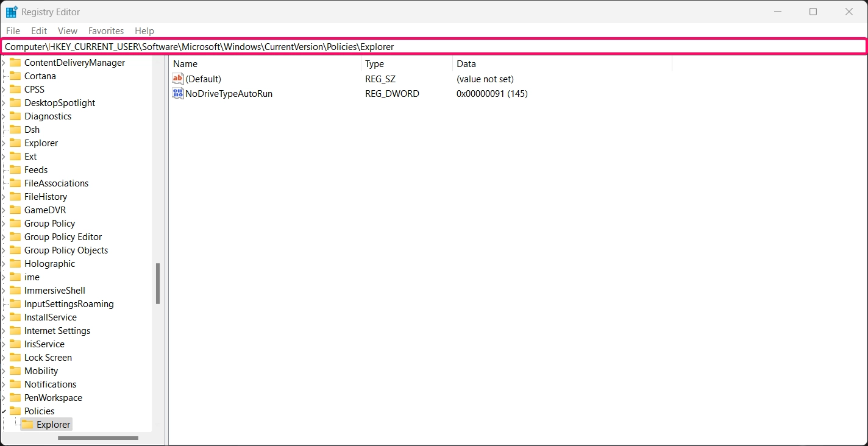The width and height of the screenshot is (868, 446).
Task: Open the View menu
Action: tap(68, 30)
